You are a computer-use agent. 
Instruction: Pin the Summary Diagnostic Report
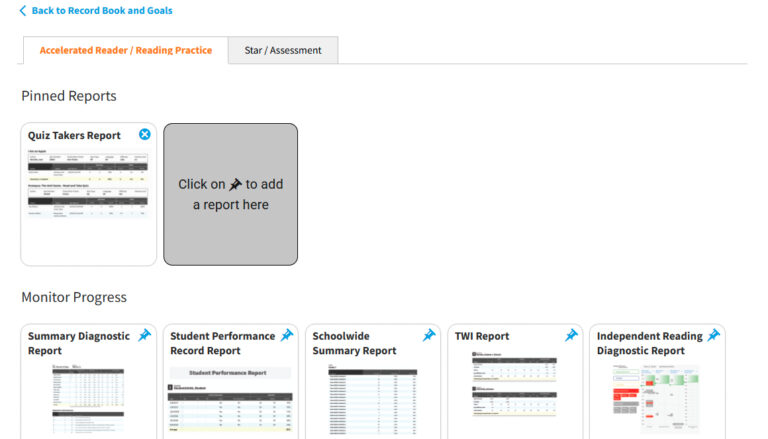(x=144, y=336)
